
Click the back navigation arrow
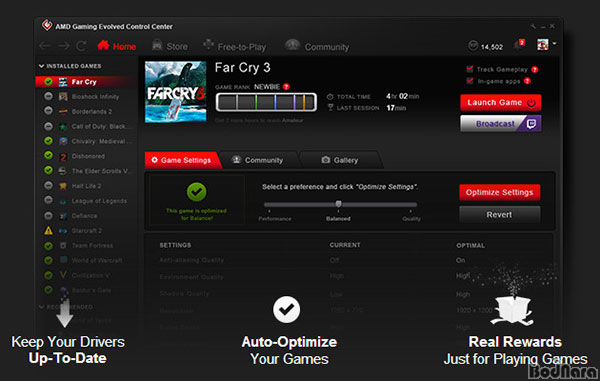pyautogui.click(x=45, y=46)
